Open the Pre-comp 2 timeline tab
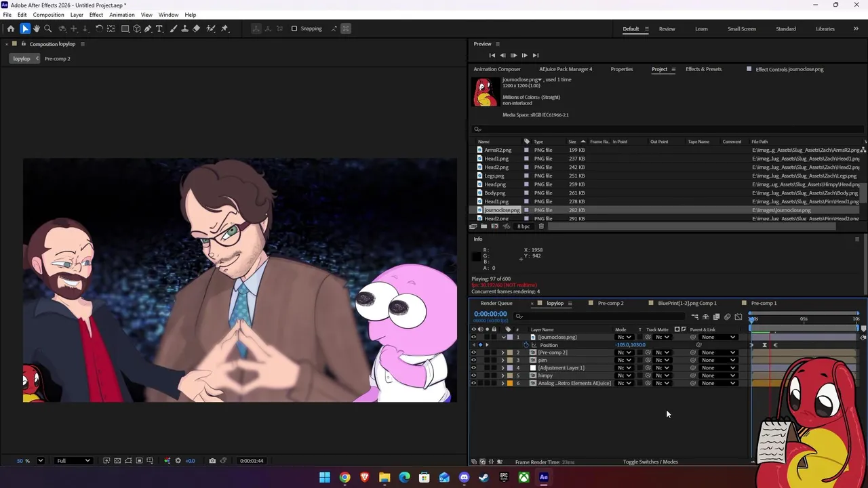 coord(610,303)
